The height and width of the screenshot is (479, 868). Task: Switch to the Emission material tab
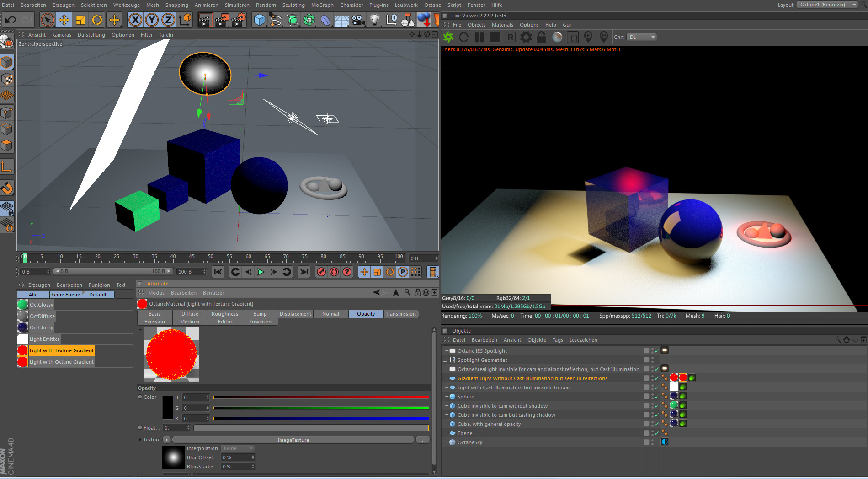coord(154,322)
